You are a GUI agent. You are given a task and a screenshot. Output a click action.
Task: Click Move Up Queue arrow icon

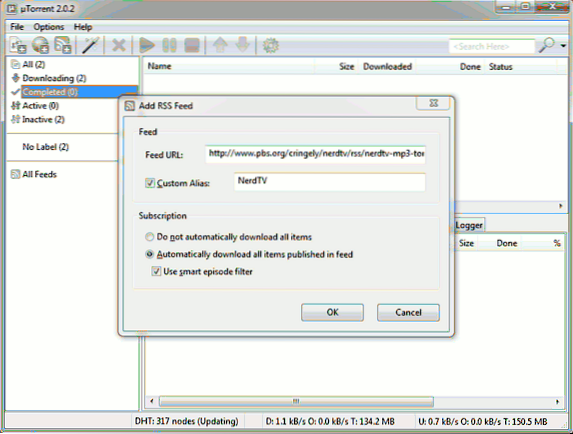click(x=220, y=45)
